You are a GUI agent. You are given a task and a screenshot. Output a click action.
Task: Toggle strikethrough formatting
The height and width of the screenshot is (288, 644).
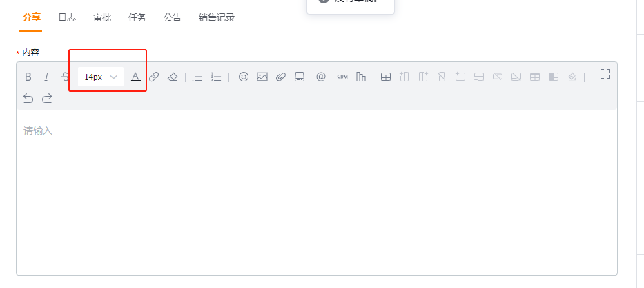(65, 77)
